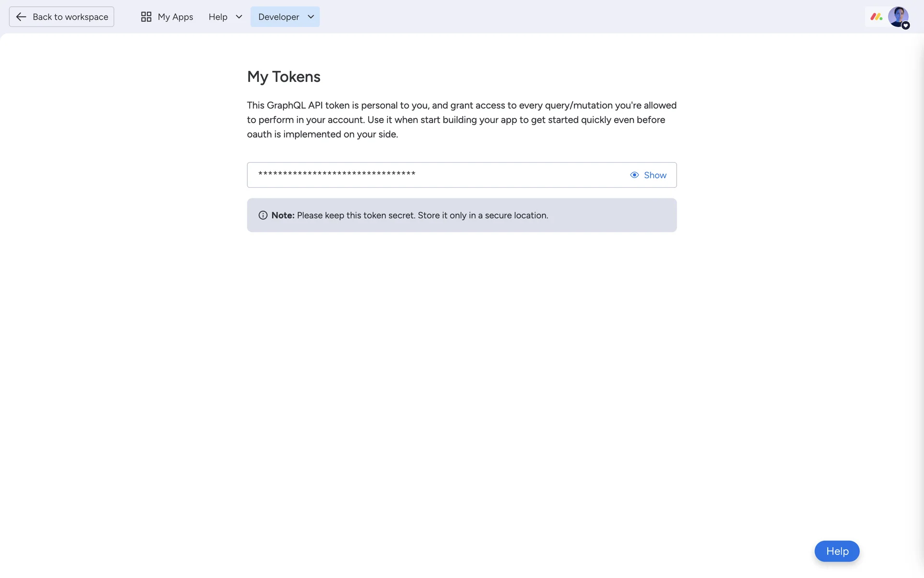Click the info icon in the note
The image size is (924, 578).
click(x=263, y=215)
